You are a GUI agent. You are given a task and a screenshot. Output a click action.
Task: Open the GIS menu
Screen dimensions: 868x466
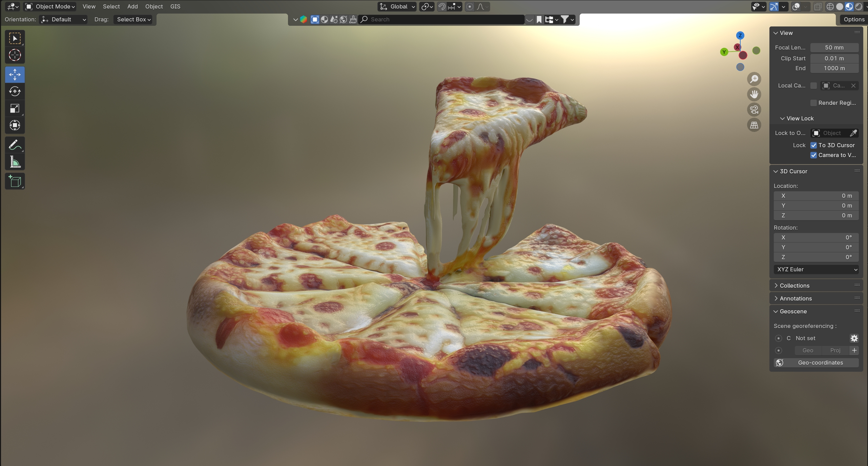175,6
